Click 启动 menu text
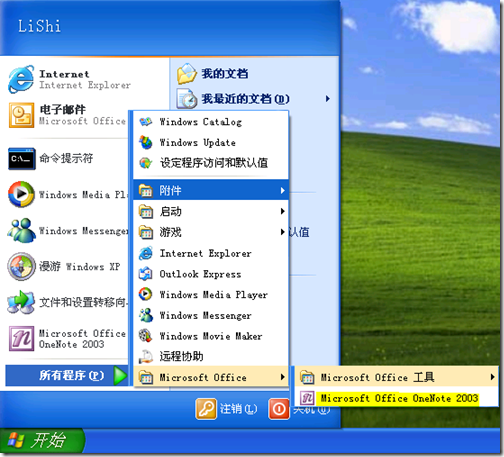 coord(170,211)
